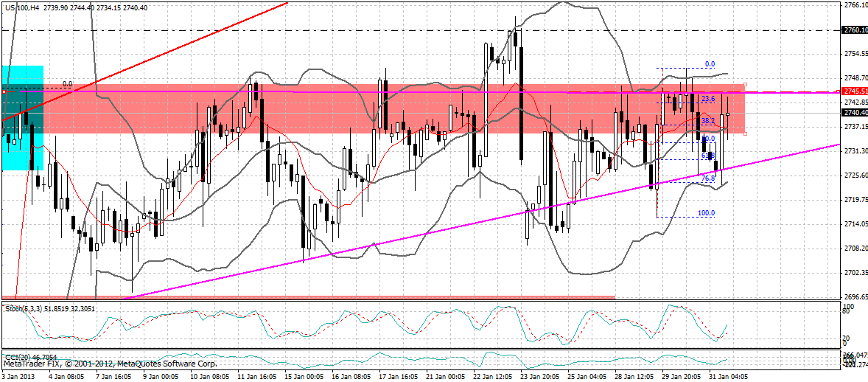Click the 2737.15 price axis label
868x382 pixels.
click(855, 126)
